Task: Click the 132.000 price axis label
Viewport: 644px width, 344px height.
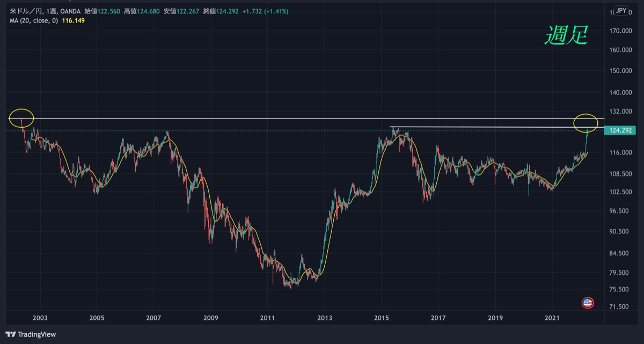Action: tap(621, 112)
